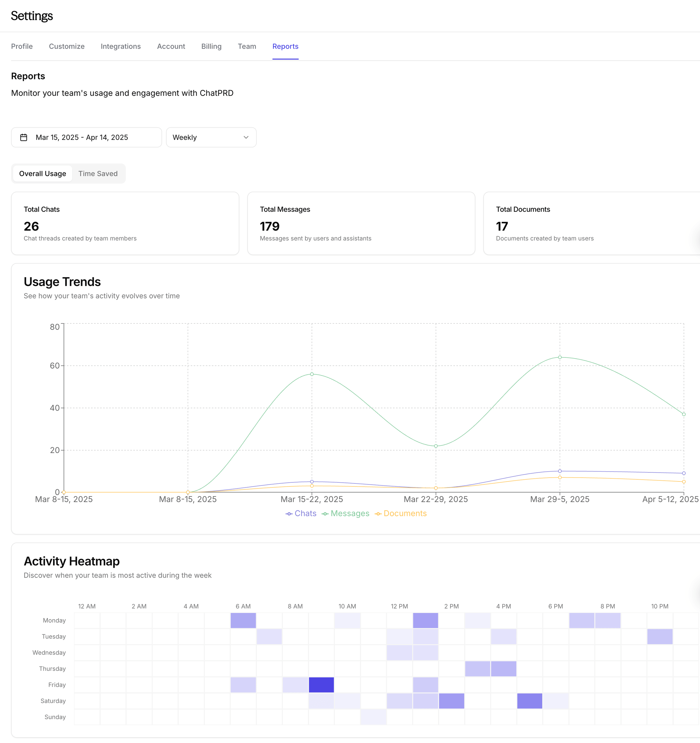Click the Total Messages summary card
The height and width of the screenshot is (743, 700).
[361, 223]
